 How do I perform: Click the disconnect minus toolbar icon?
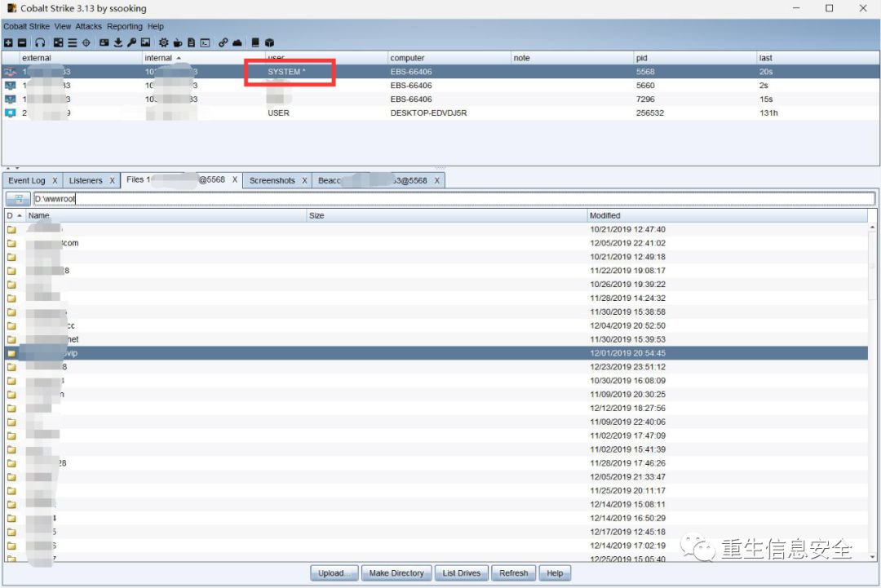pyautogui.click(x=22, y=42)
